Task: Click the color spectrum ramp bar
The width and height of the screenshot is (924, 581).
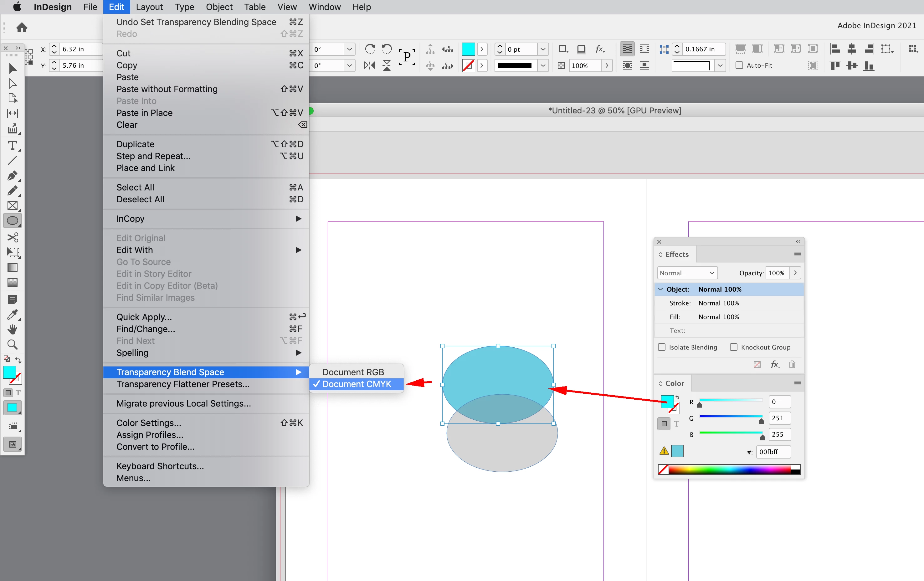Action: (x=729, y=469)
